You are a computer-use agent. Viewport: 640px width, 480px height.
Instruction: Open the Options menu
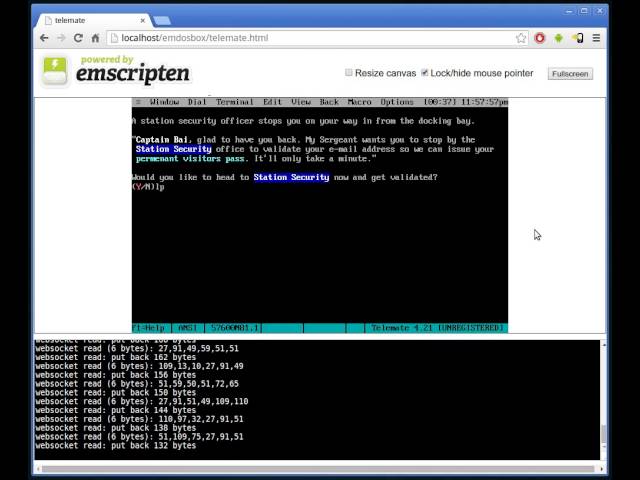click(397, 102)
